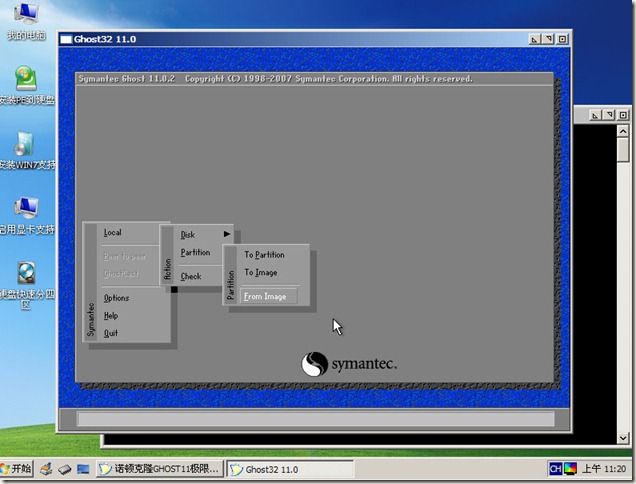Choose the From Image option
This screenshot has width=636, height=484.
[269, 297]
